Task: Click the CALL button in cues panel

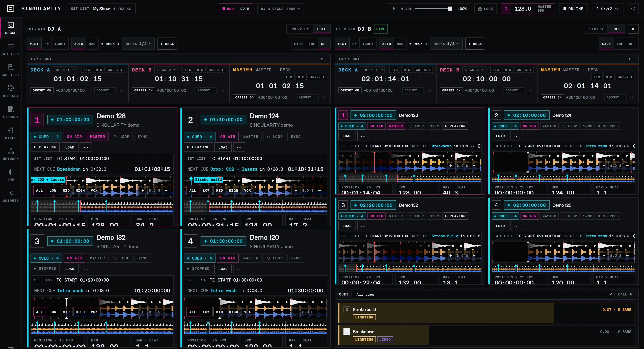Action: point(625,294)
